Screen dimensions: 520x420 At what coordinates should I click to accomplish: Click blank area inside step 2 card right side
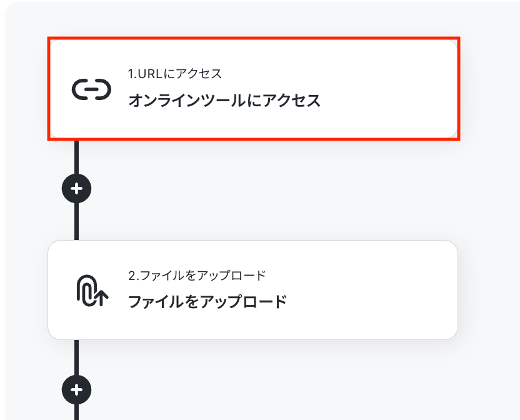[x=375, y=290]
